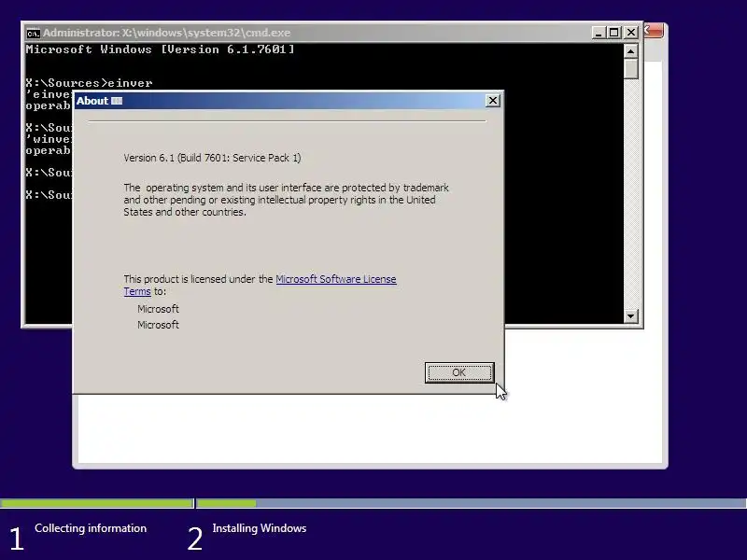Image resolution: width=747 pixels, height=560 pixels.
Task: Click the 'X:\Sources>einver' command line
Action: (x=89, y=83)
